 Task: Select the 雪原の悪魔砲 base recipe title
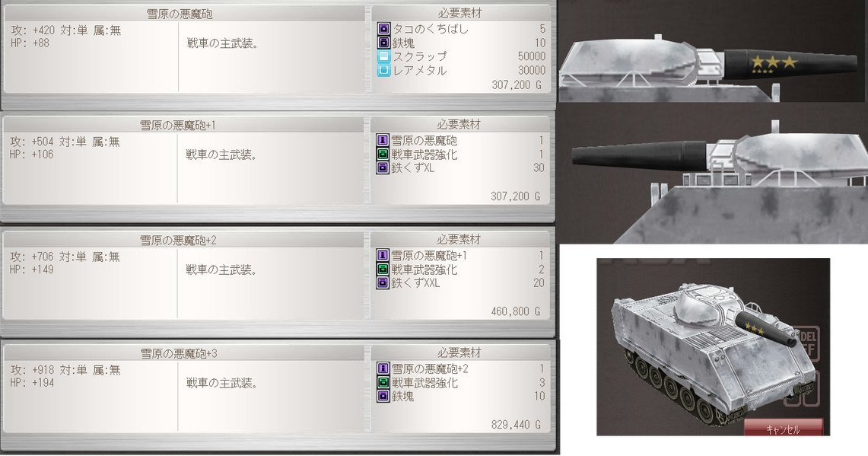(x=179, y=14)
